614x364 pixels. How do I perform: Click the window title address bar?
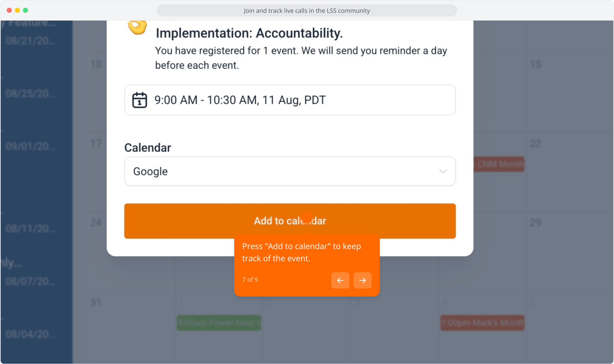[307, 10]
